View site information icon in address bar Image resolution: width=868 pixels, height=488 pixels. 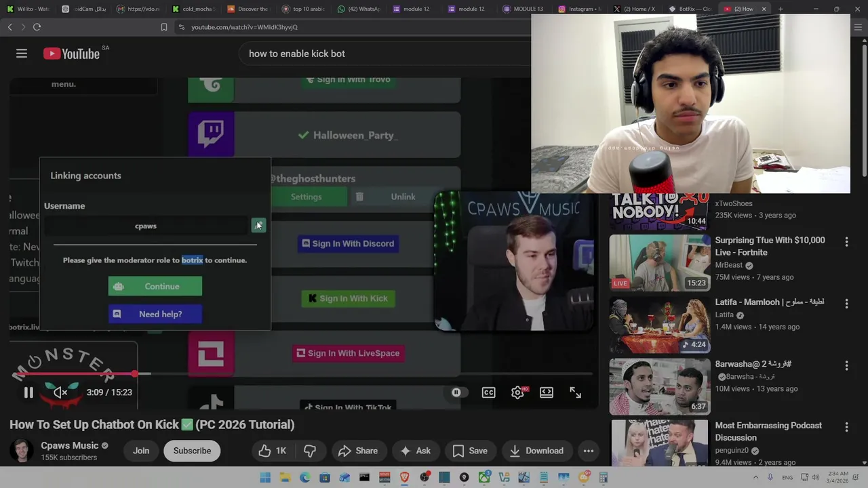[x=181, y=27]
